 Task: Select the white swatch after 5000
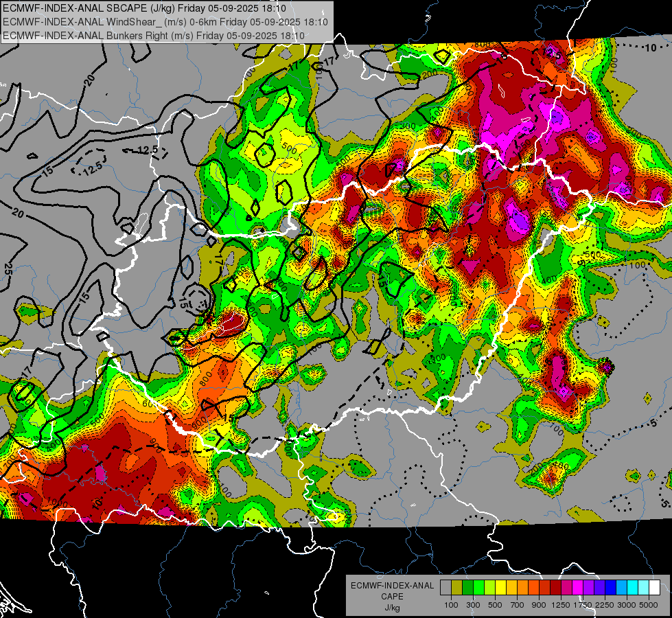(654, 587)
